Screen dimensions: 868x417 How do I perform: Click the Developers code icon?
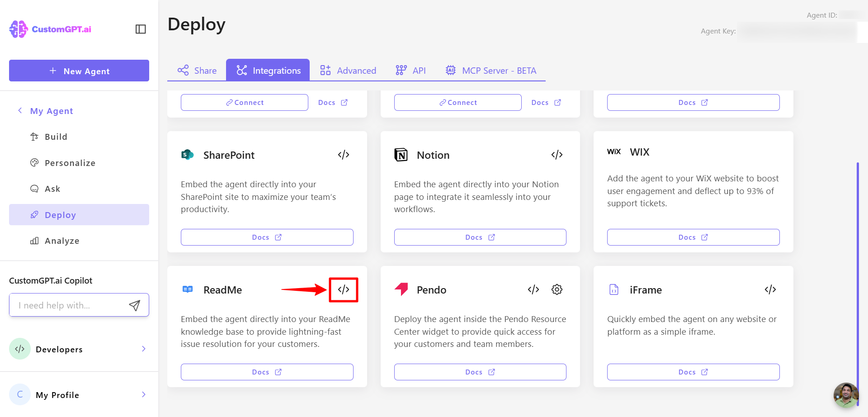pos(20,349)
